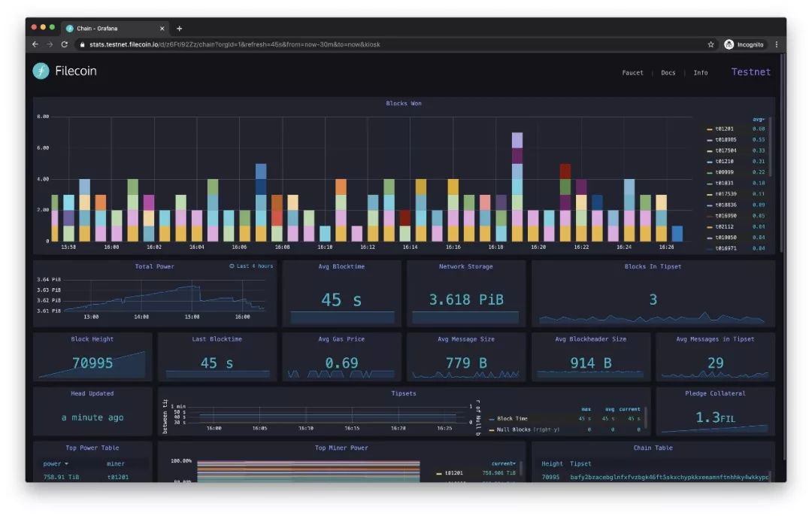This screenshot has height=516, width=812.
Task: Click the Filecoin logo icon
Action: pyautogui.click(x=41, y=71)
